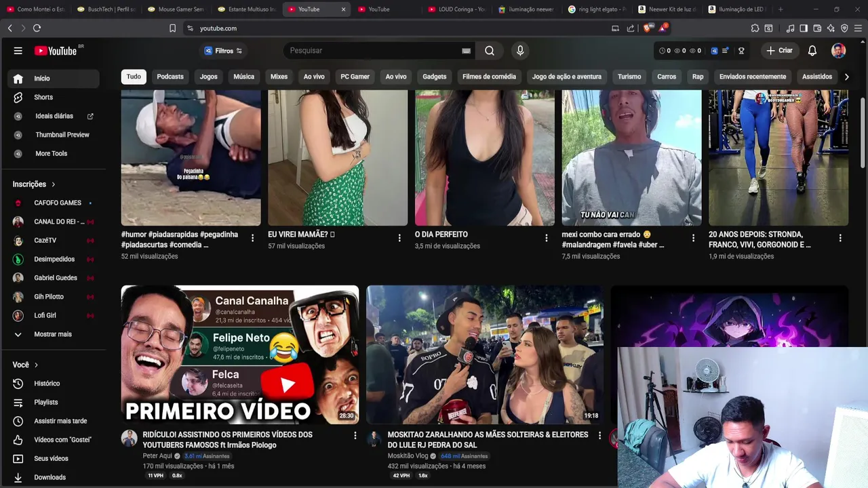The height and width of the screenshot is (488, 868).
Task: Open the Brave Shields lion icon
Action: [647, 28]
